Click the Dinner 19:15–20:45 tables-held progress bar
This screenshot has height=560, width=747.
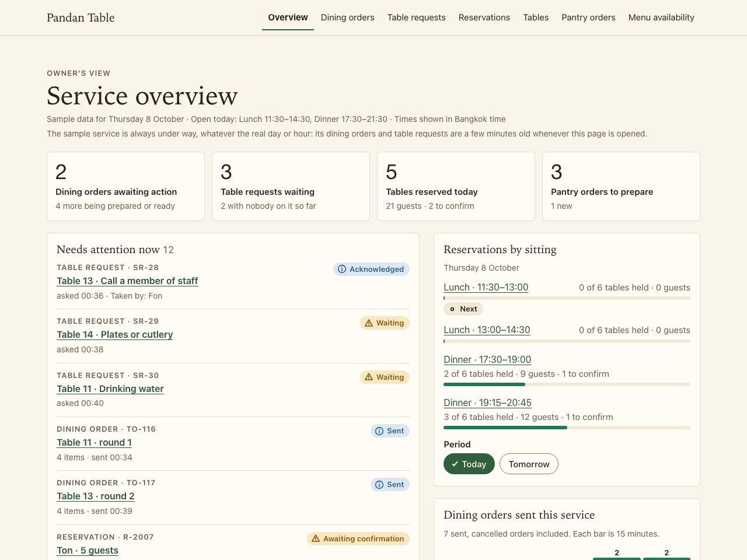coord(567,428)
